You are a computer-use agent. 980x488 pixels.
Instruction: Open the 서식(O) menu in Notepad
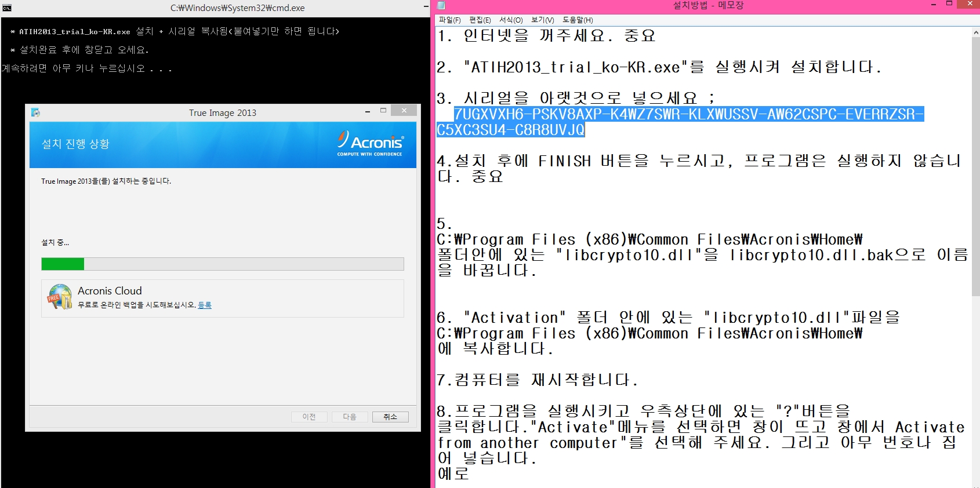click(x=511, y=20)
